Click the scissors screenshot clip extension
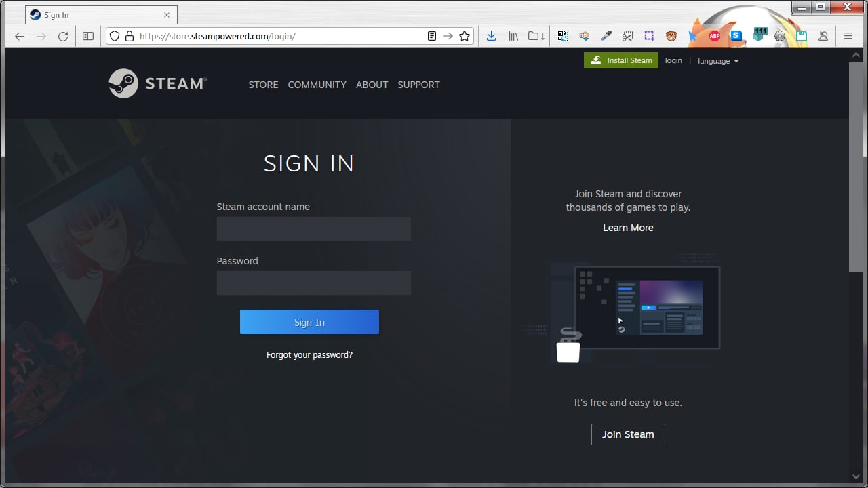Viewport: 868px width, 488px height. (628, 36)
